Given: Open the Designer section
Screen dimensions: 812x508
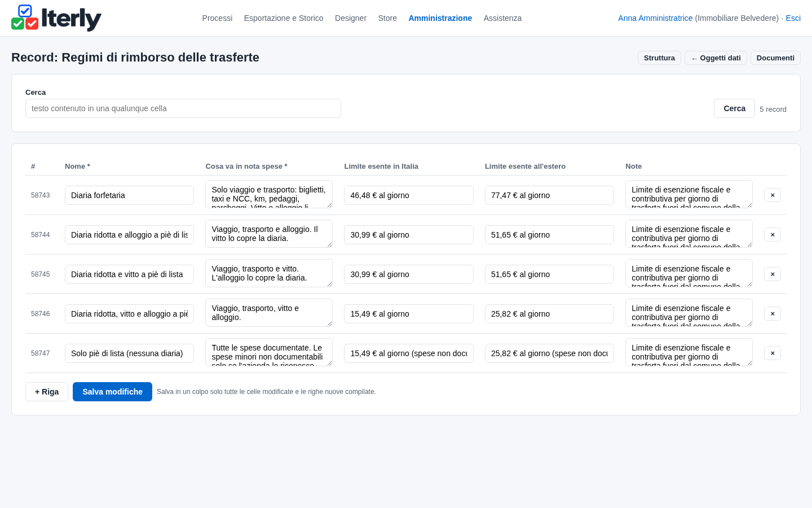Looking at the screenshot, I should (351, 18).
